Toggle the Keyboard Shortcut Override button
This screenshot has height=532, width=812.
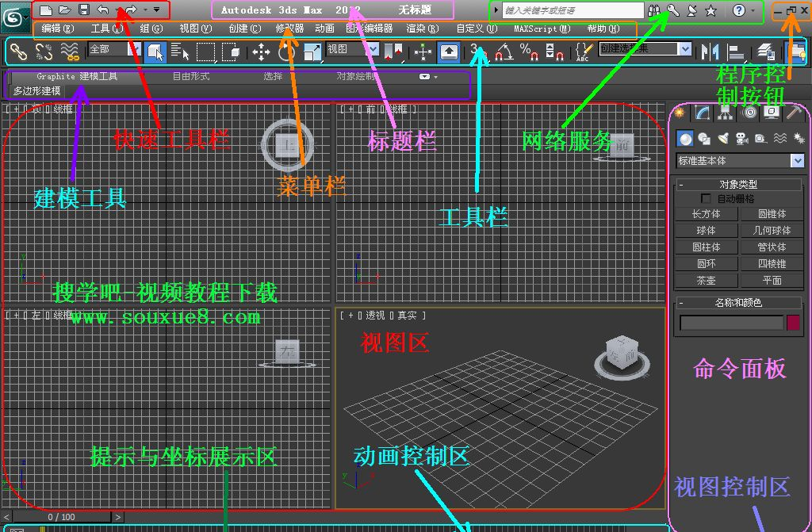pyautogui.click(x=449, y=52)
